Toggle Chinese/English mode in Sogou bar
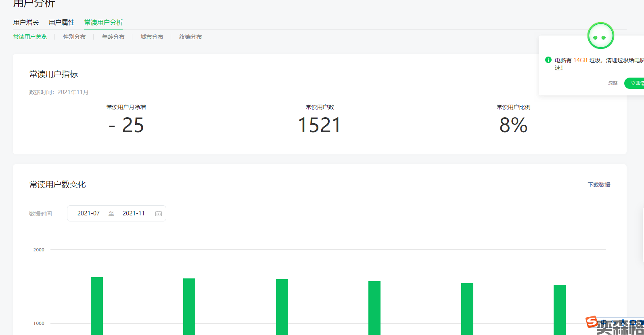The image size is (644, 335). [x=604, y=322]
